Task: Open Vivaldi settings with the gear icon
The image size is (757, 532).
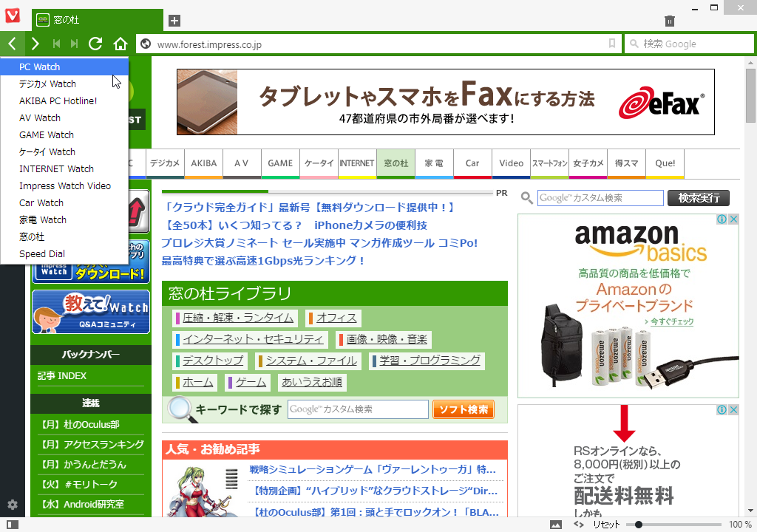Action: (12, 504)
